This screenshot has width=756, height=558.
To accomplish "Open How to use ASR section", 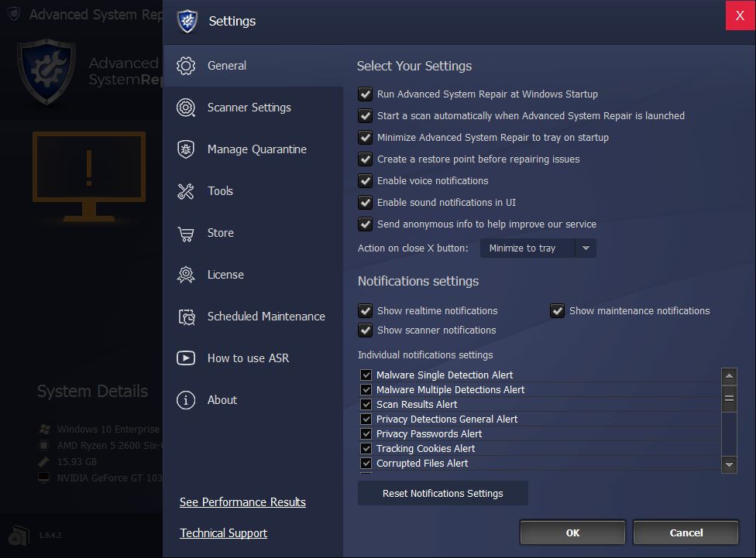I will (x=253, y=358).
